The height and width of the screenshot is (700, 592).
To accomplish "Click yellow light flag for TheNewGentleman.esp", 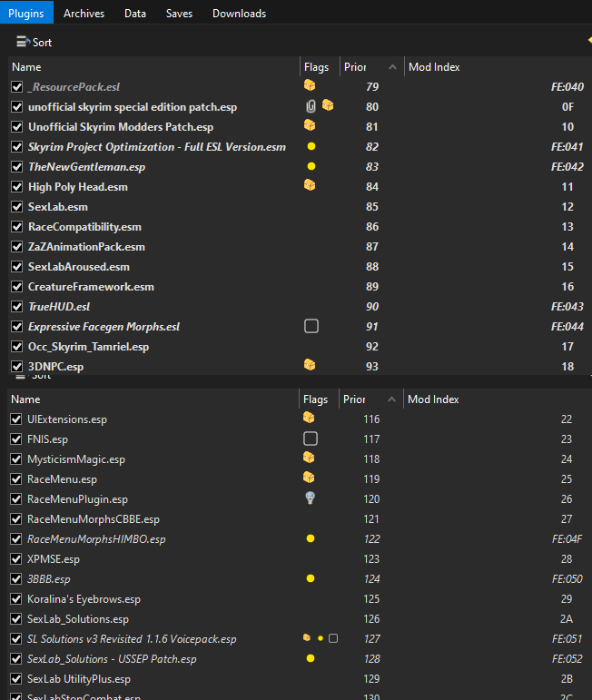I will tap(311, 166).
